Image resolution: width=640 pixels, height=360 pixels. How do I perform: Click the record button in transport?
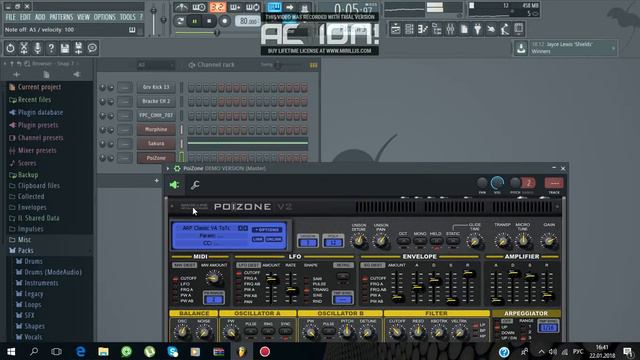[x=224, y=21]
